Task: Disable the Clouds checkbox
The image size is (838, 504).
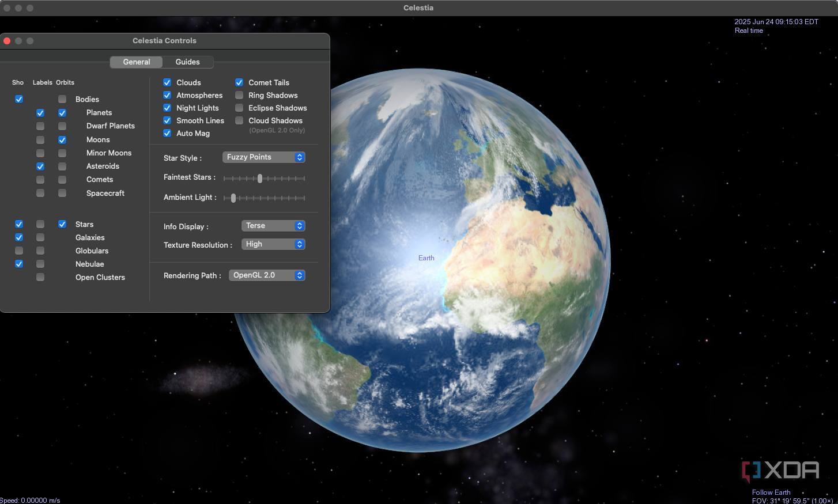Action: coord(167,82)
